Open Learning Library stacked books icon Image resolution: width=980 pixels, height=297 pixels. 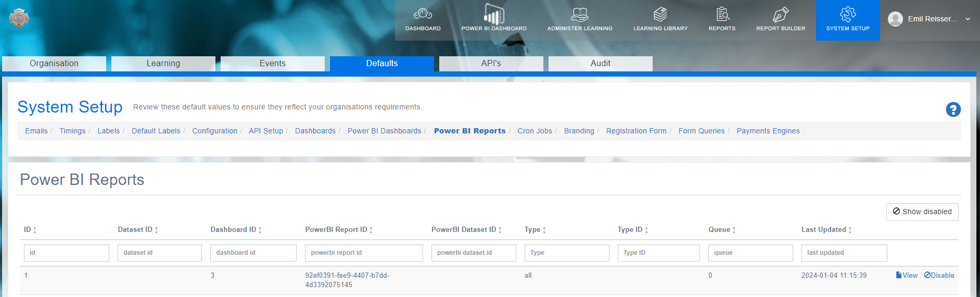pyautogui.click(x=660, y=14)
